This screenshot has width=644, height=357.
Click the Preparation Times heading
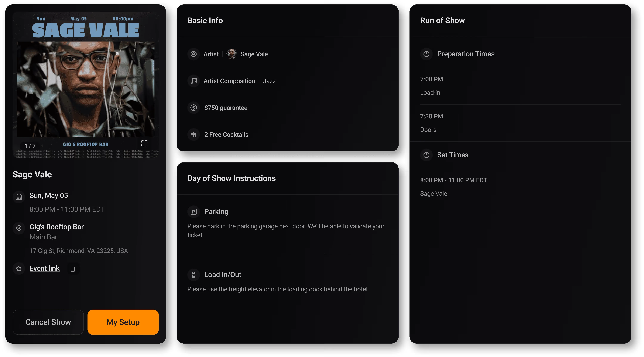pos(466,54)
